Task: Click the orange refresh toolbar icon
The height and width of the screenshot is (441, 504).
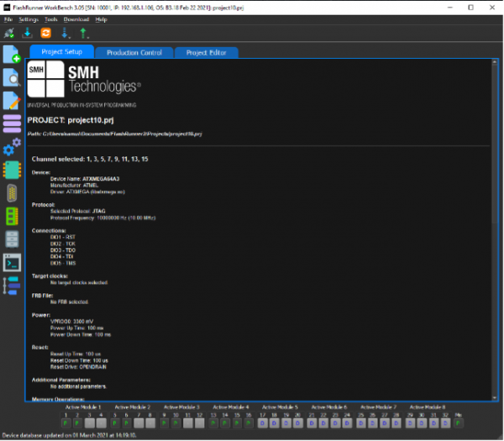Action: coord(46,33)
